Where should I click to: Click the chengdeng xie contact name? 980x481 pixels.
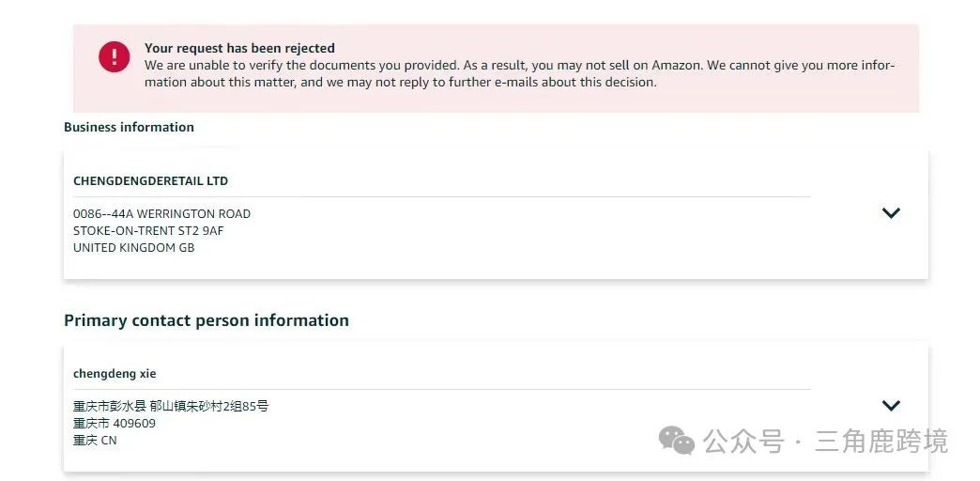[115, 374]
